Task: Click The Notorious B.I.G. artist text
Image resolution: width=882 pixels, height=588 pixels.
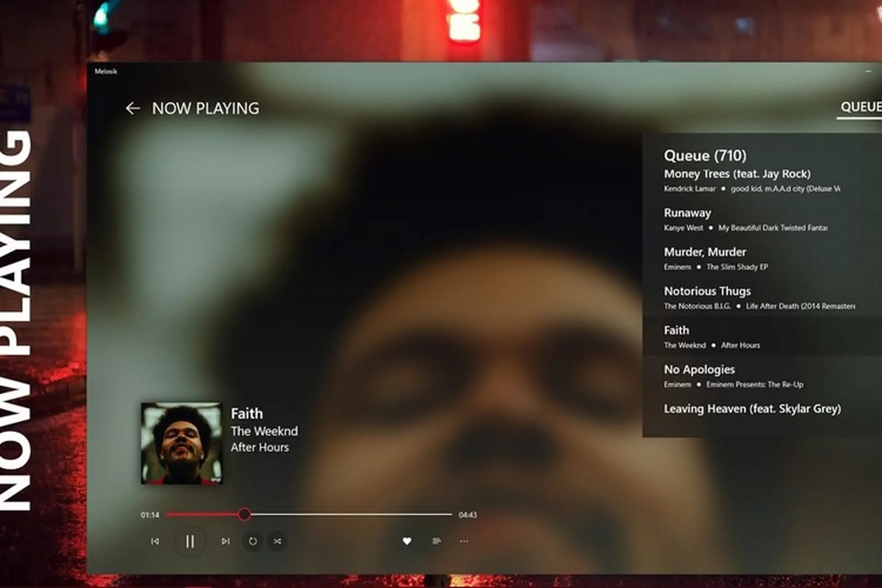Action: coord(697,306)
